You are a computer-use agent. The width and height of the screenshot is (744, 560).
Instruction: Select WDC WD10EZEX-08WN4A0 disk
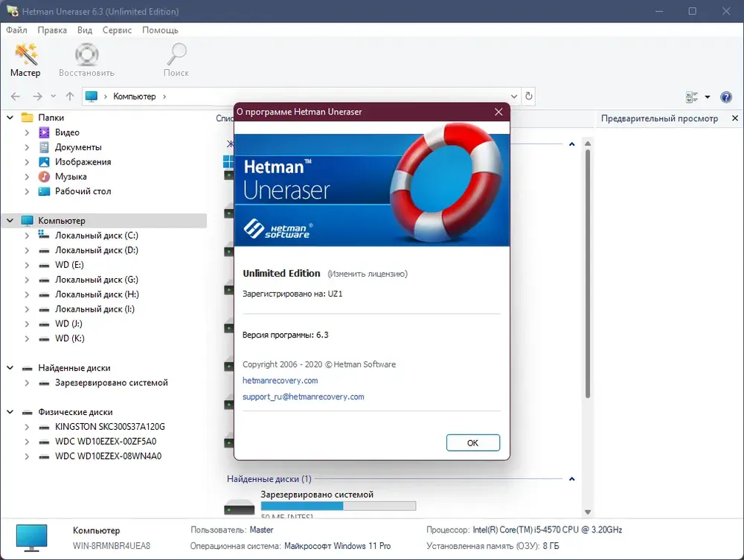(108, 456)
